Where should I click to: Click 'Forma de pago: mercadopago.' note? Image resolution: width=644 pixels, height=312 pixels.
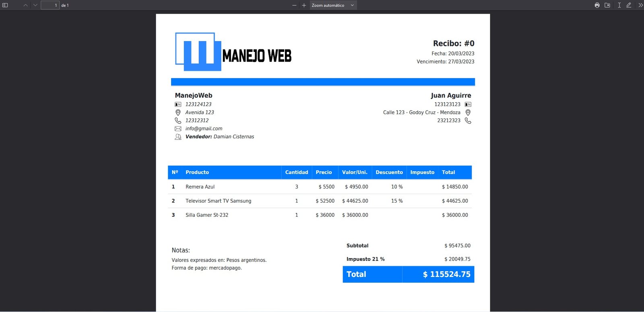click(206, 268)
